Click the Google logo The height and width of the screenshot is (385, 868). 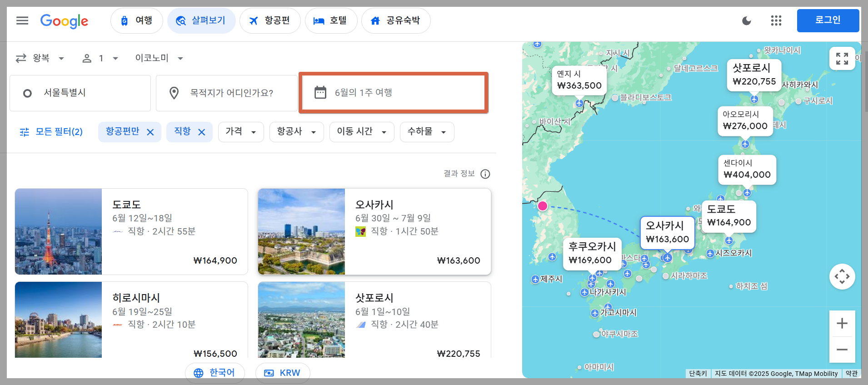click(x=64, y=21)
